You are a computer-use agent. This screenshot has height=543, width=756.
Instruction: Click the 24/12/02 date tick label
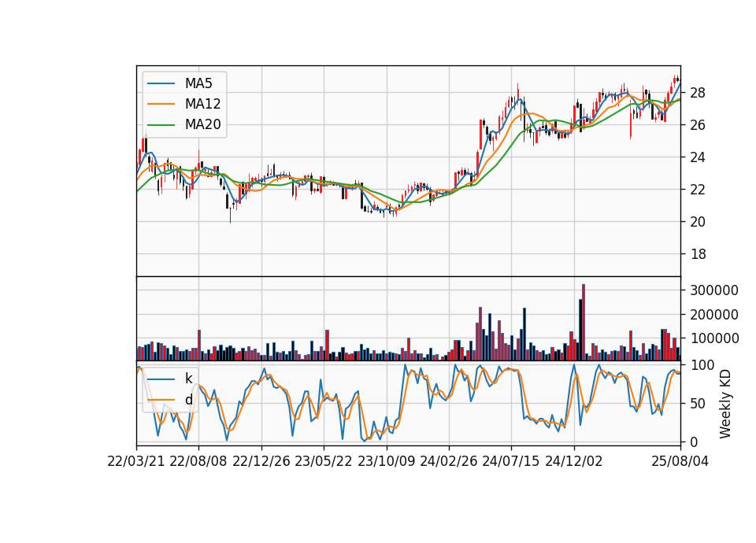coord(574,461)
